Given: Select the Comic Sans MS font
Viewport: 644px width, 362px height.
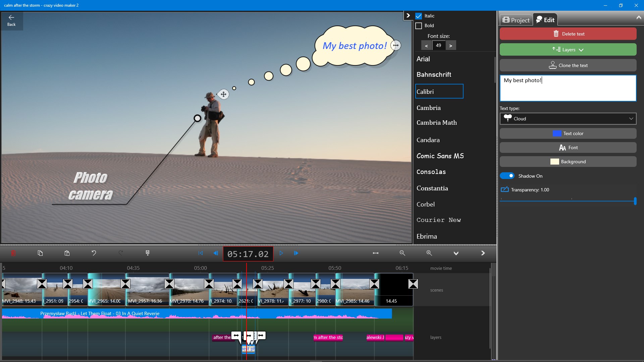Looking at the screenshot, I should [440, 156].
